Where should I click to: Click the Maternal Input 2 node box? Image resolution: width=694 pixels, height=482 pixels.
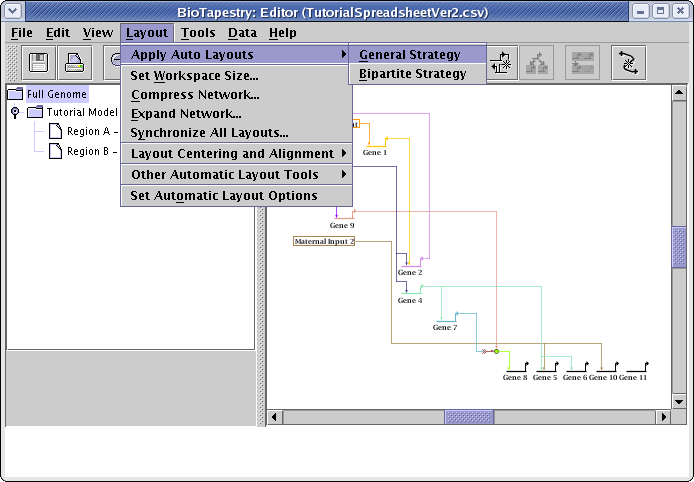pyautogui.click(x=324, y=241)
